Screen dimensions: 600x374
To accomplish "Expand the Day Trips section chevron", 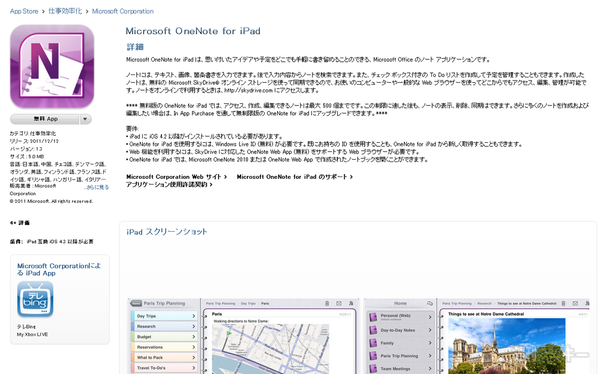I will pyautogui.click(x=194, y=316).
